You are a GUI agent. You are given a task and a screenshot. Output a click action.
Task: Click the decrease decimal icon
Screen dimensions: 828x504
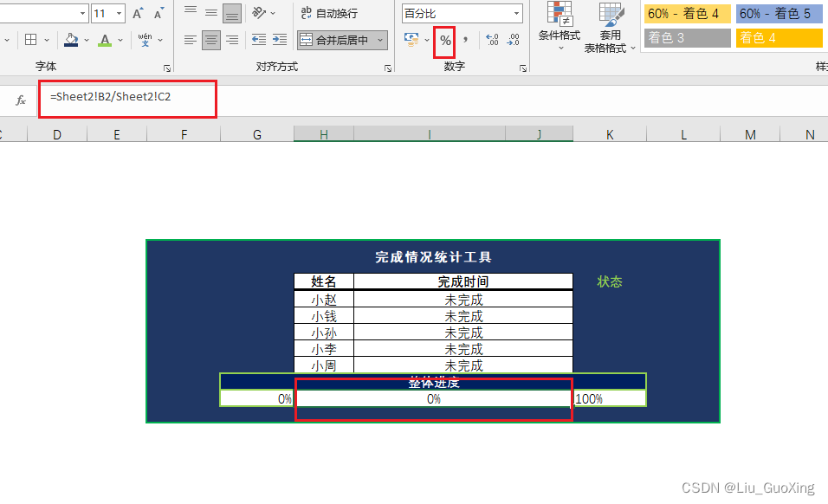pyautogui.click(x=511, y=40)
